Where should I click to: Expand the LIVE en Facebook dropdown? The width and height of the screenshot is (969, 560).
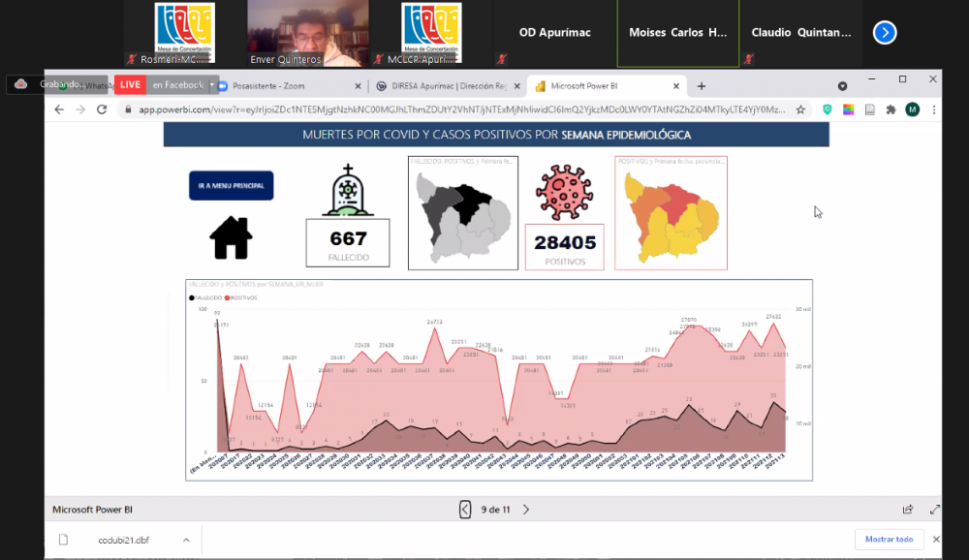[212, 84]
